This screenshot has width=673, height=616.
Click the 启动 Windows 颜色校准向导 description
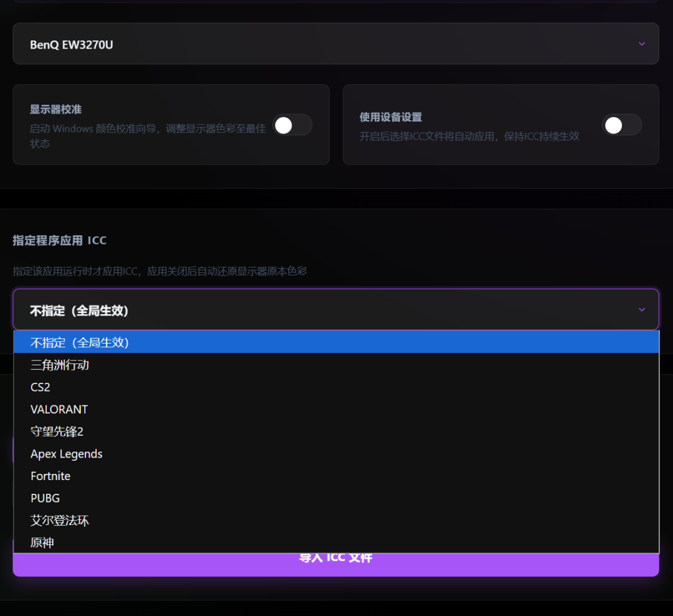tap(148, 136)
